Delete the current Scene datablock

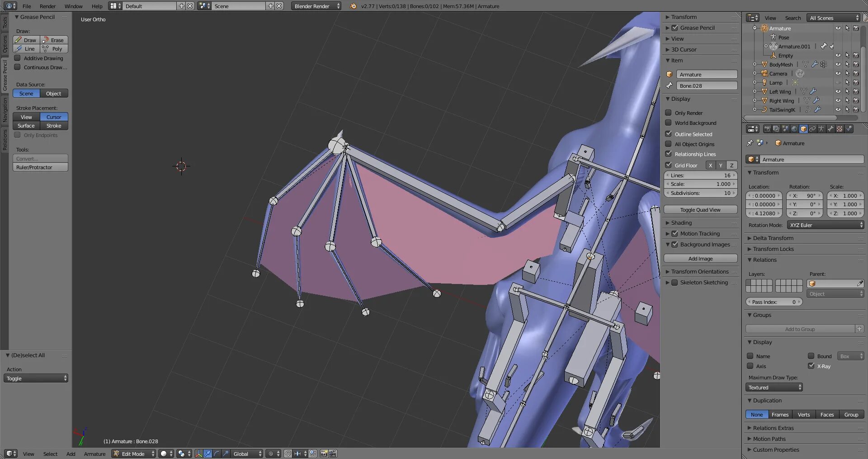coord(279,6)
